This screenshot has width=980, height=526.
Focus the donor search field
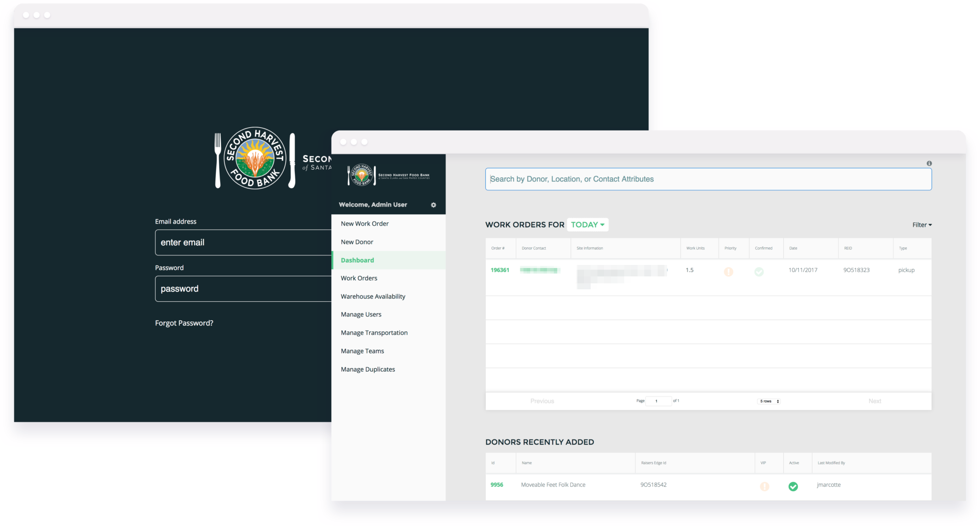(708, 179)
